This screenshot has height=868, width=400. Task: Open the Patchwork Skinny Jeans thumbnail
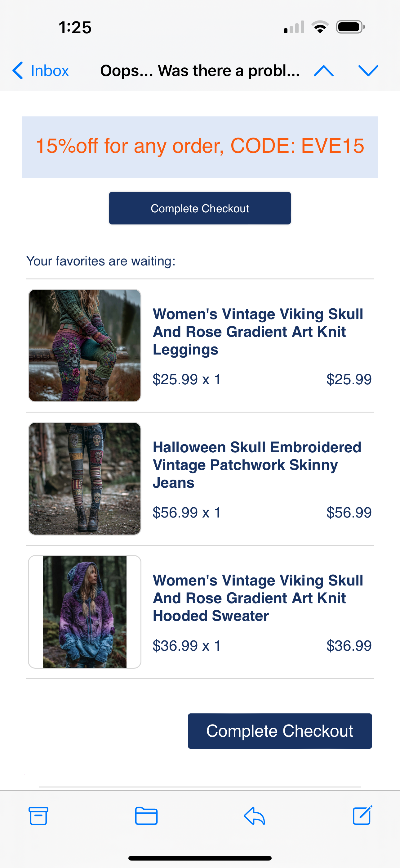(85, 478)
